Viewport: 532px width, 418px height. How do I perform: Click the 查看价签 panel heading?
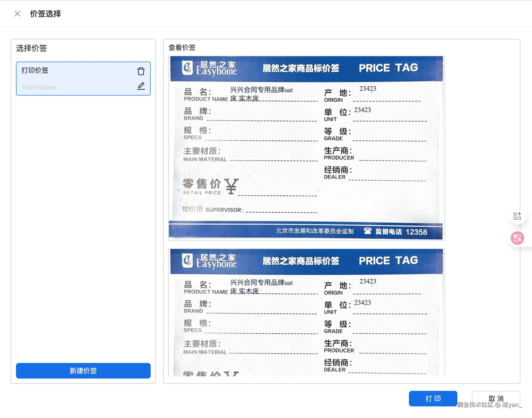(x=182, y=48)
